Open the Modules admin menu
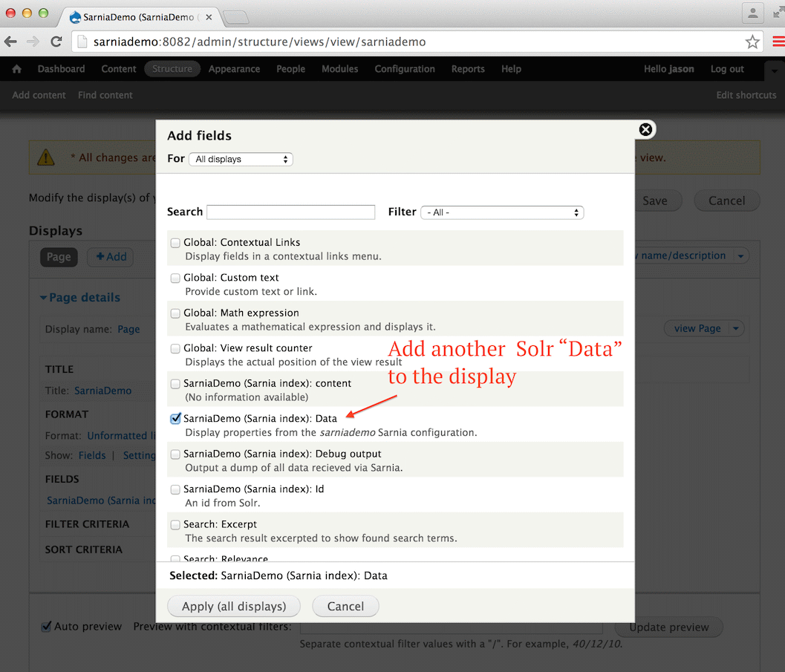Viewport: 785px width, 672px height. (x=339, y=69)
